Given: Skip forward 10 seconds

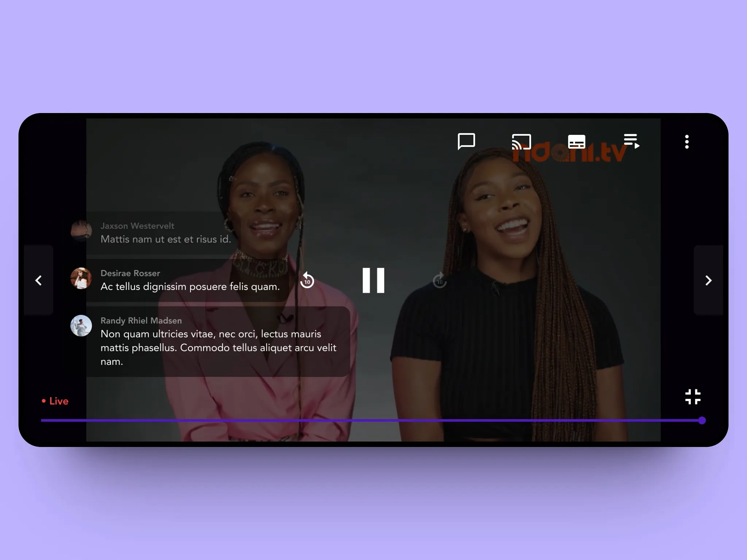Looking at the screenshot, I should click(440, 280).
